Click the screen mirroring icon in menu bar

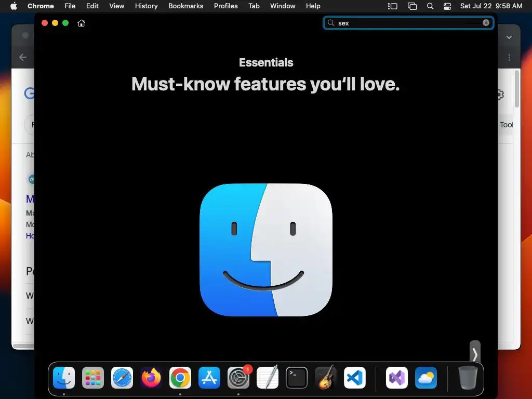(x=412, y=6)
